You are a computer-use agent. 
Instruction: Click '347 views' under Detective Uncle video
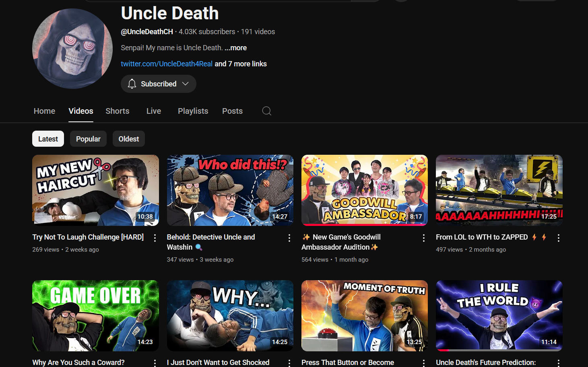[180, 260]
